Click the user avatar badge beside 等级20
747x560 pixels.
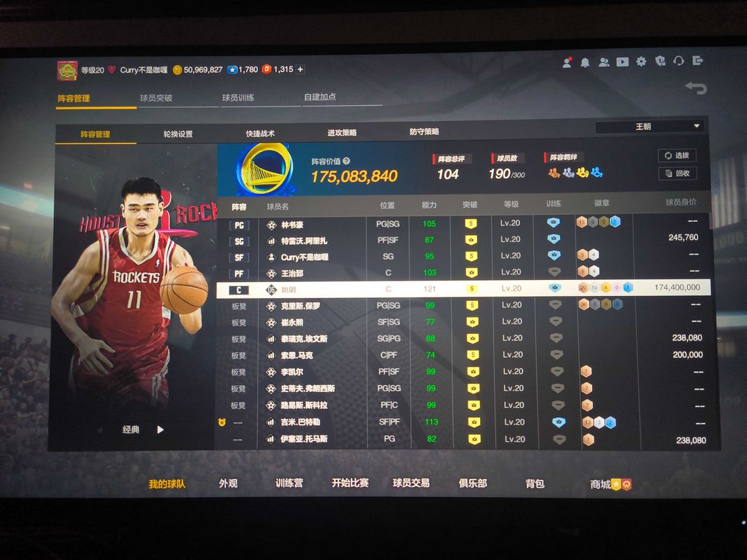(67, 71)
